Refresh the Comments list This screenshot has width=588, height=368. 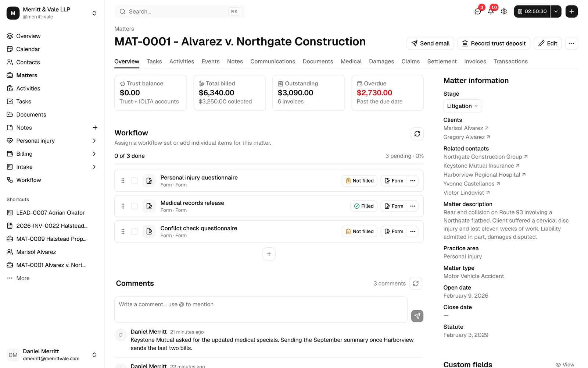(416, 283)
